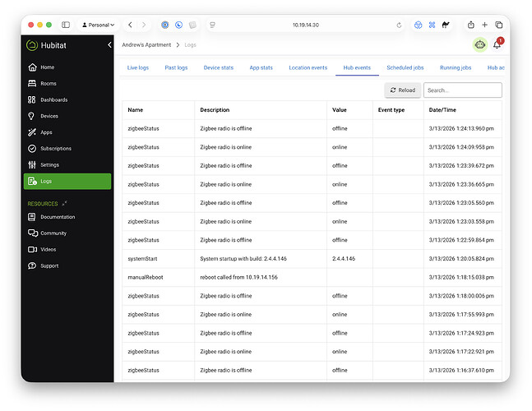
Task: Click Safari sidebar toggle icon
Action: pyautogui.click(x=66, y=25)
